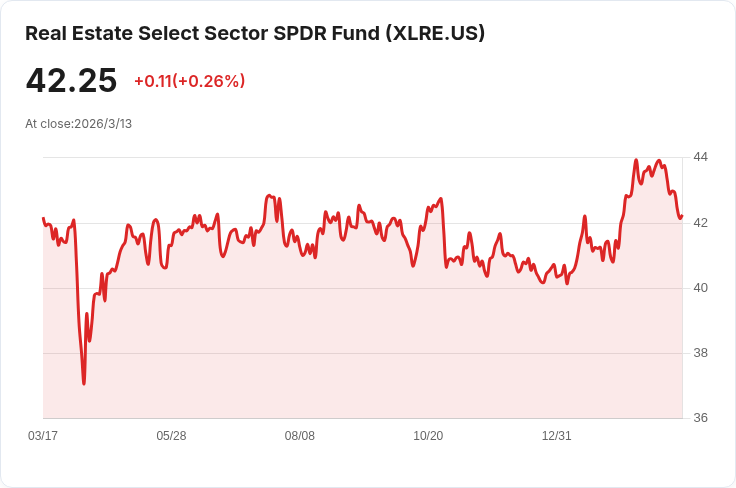Viewport: 736px width, 488px height.
Task: Click the +0.11(+0.26%) price change text
Action: tap(190, 81)
